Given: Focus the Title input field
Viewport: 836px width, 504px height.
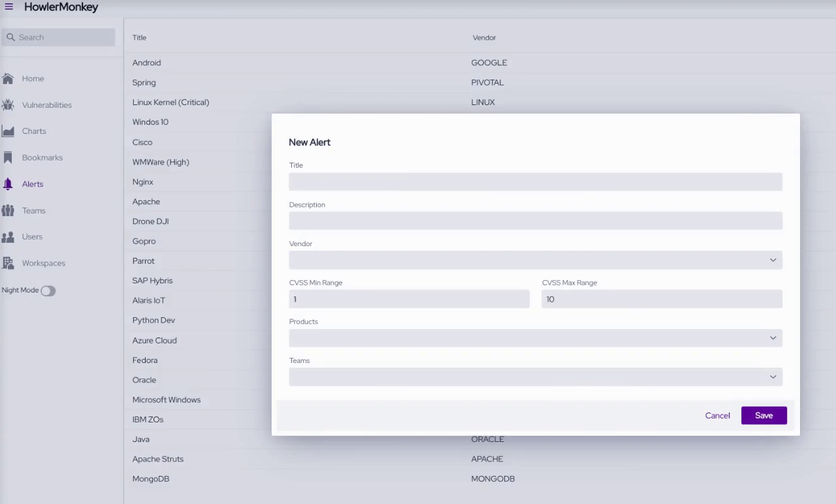Looking at the screenshot, I should [x=536, y=181].
